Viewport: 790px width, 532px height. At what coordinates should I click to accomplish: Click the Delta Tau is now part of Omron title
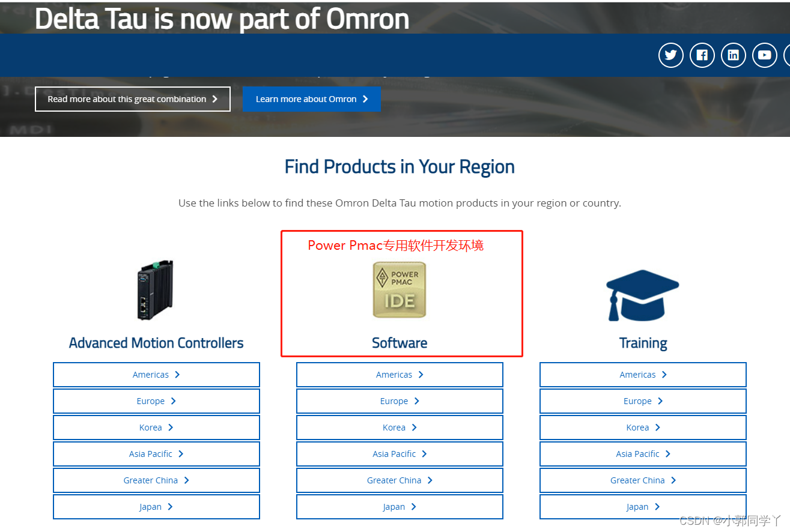222,19
